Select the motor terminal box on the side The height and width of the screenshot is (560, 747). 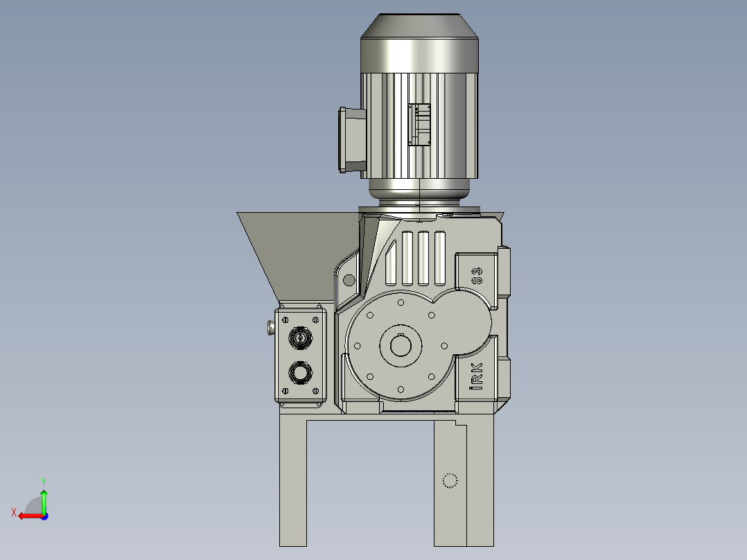tap(353, 139)
